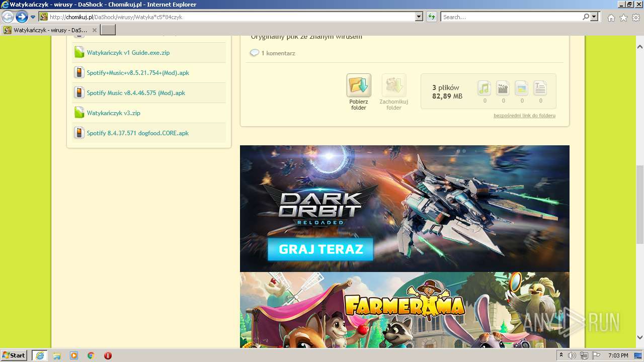The width and height of the screenshot is (644, 362).
Task: Click the music files count icon
Action: [x=484, y=88]
